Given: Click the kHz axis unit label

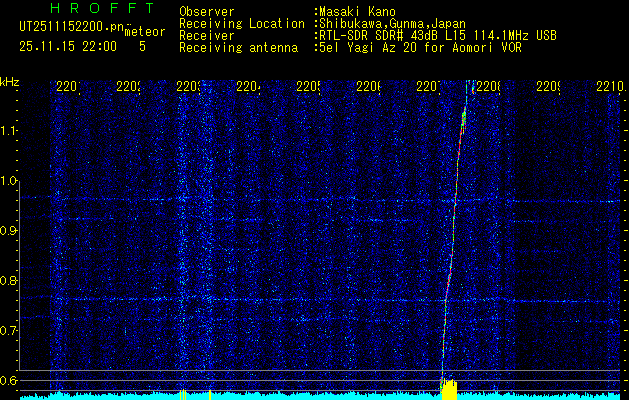Looking at the screenshot, I should pyautogui.click(x=10, y=81).
